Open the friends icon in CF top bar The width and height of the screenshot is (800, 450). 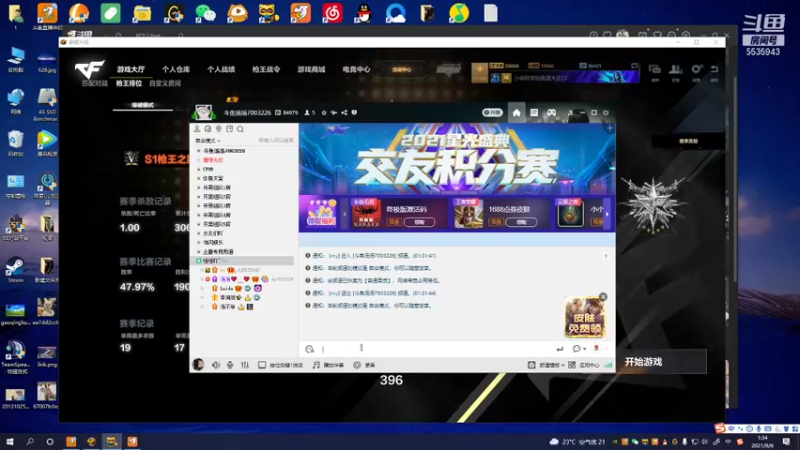tap(676, 69)
